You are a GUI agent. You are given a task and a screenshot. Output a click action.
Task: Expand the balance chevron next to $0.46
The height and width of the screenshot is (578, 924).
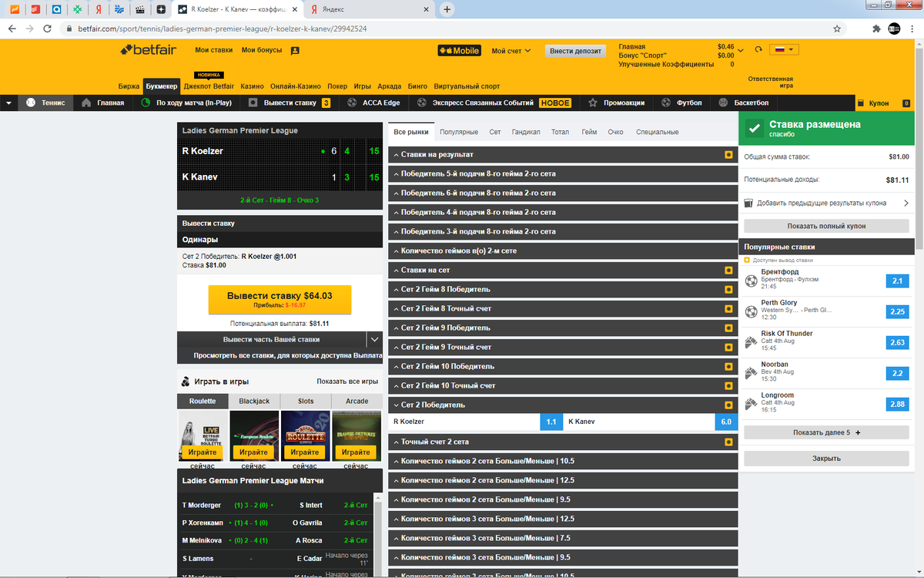[741, 50]
